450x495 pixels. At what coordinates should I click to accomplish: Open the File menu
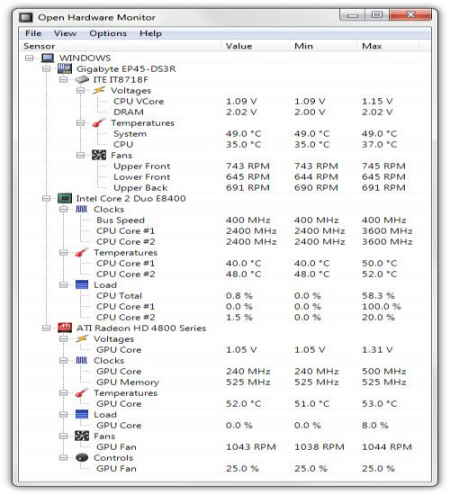[x=33, y=33]
